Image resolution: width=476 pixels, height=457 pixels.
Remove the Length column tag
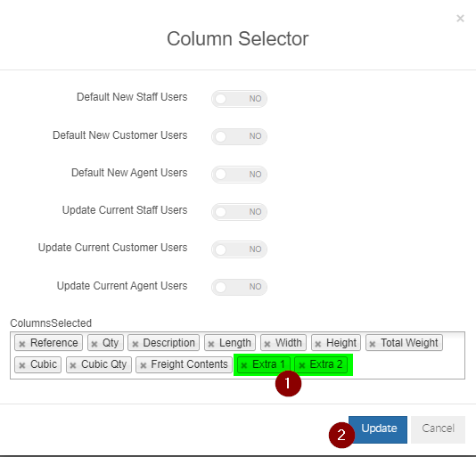211,344
